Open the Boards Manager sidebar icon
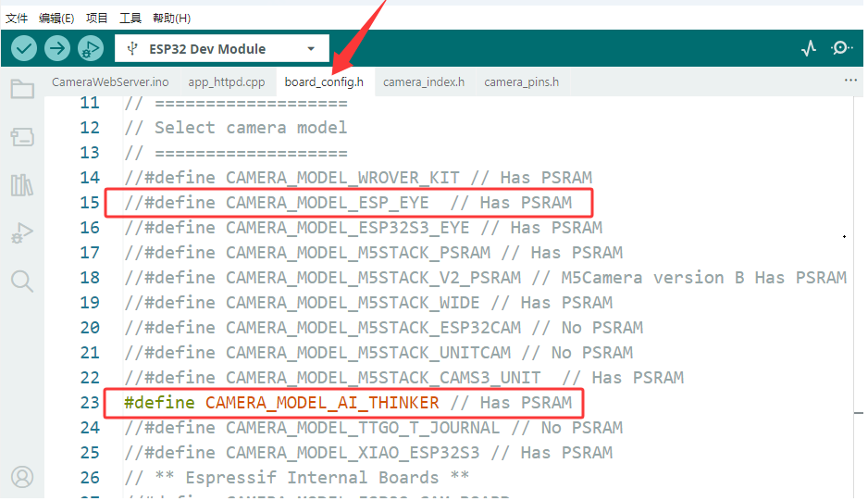The image size is (868, 501). [x=22, y=137]
